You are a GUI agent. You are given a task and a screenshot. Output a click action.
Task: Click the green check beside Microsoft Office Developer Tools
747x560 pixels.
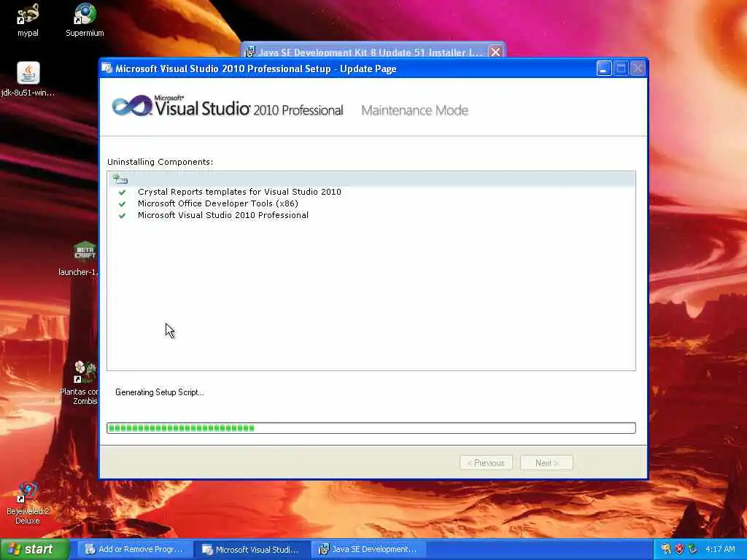pos(122,204)
